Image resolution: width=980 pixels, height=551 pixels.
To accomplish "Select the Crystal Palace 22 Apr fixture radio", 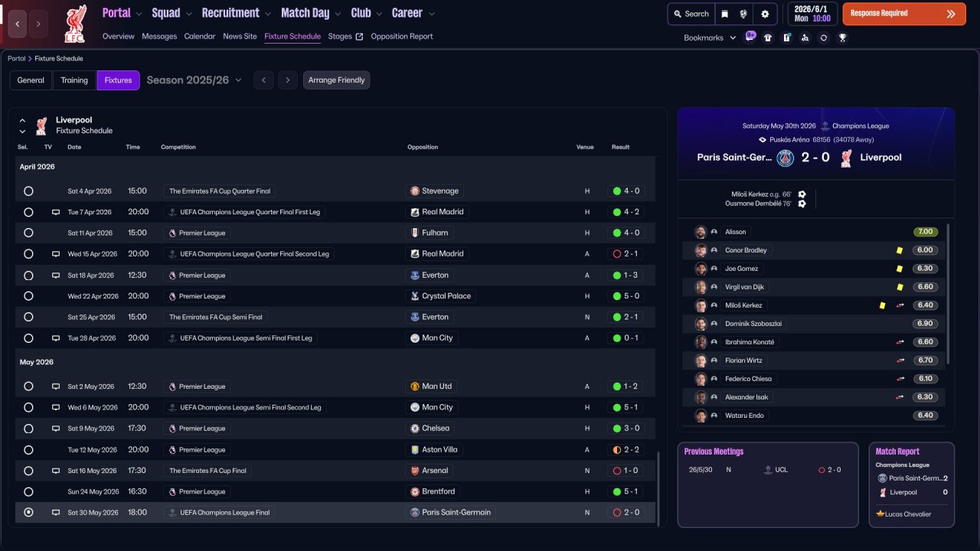I will tap(28, 296).
